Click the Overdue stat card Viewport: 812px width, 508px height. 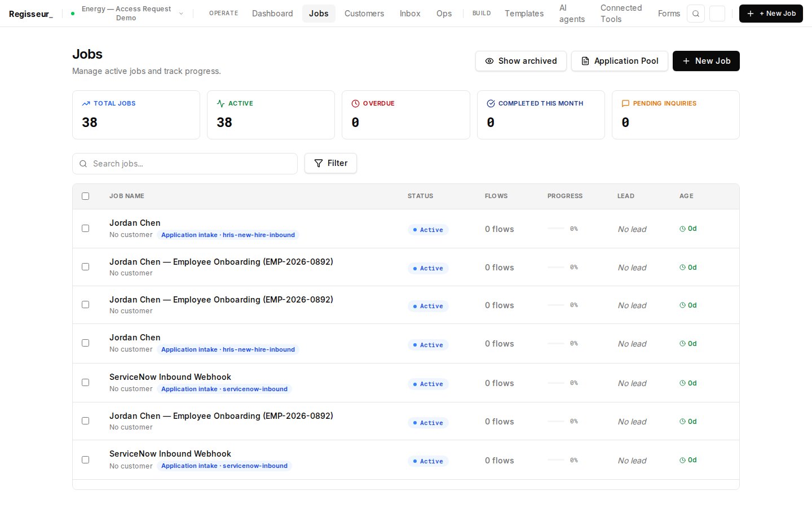pos(406,115)
